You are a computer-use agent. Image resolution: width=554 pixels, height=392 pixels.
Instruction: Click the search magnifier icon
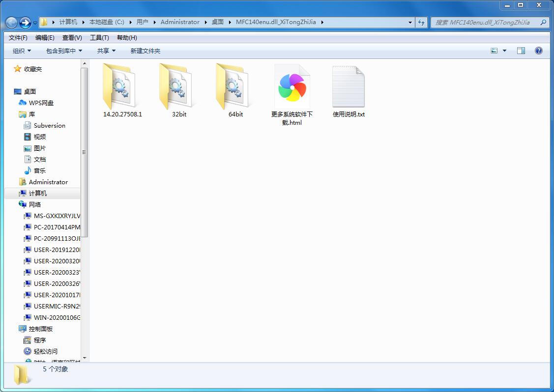point(543,22)
